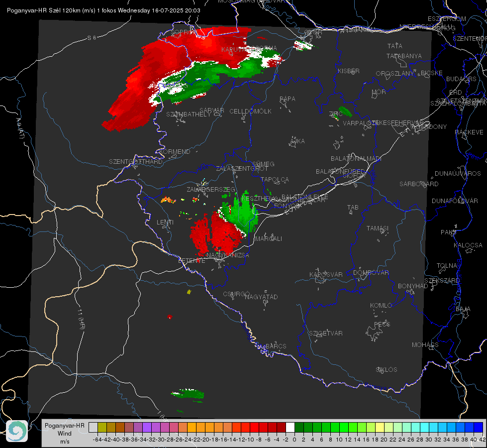Click the 'm/s' unit label in legend
The width and height of the screenshot is (487, 448).
pos(65,442)
